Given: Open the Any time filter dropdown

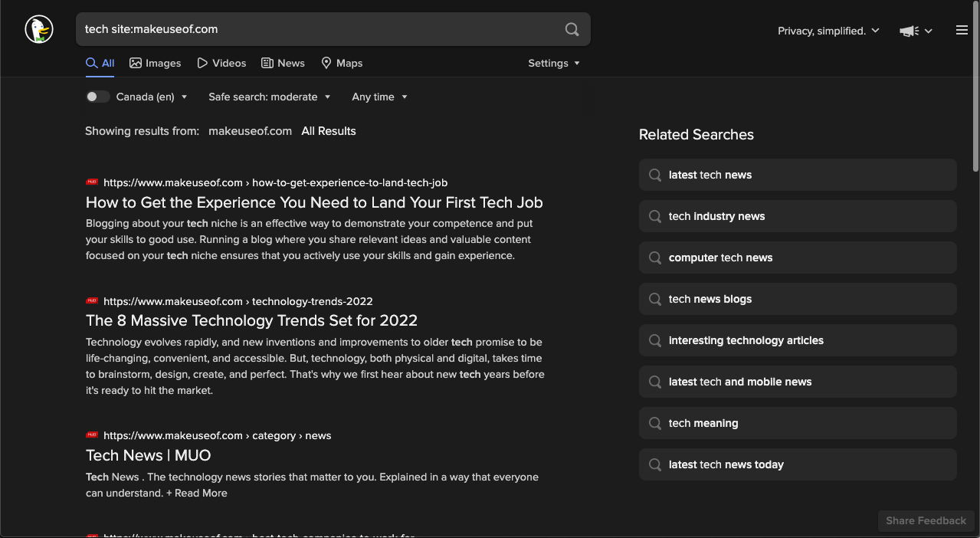Looking at the screenshot, I should tap(379, 97).
